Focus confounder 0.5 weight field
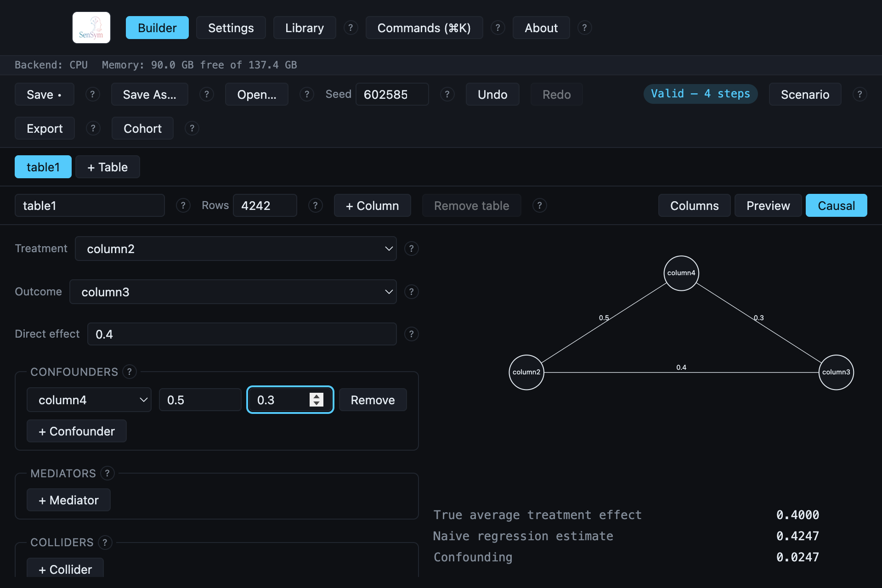The height and width of the screenshot is (588, 882). click(200, 400)
